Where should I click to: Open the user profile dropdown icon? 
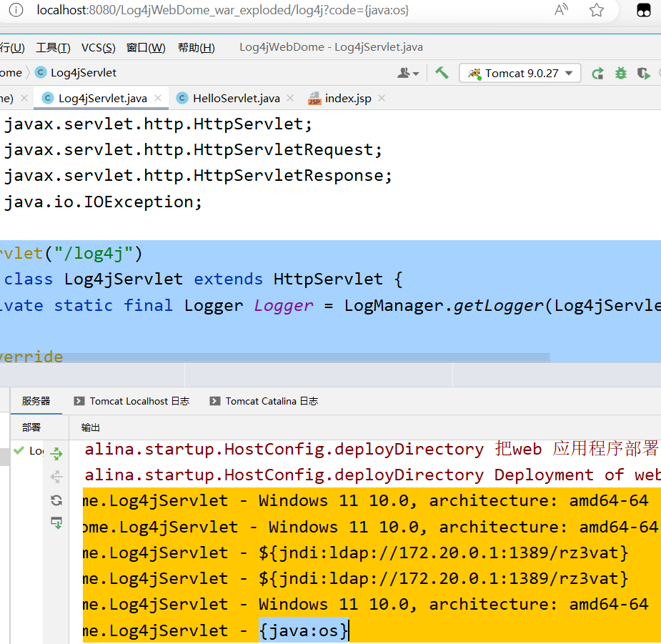tap(407, 74)
